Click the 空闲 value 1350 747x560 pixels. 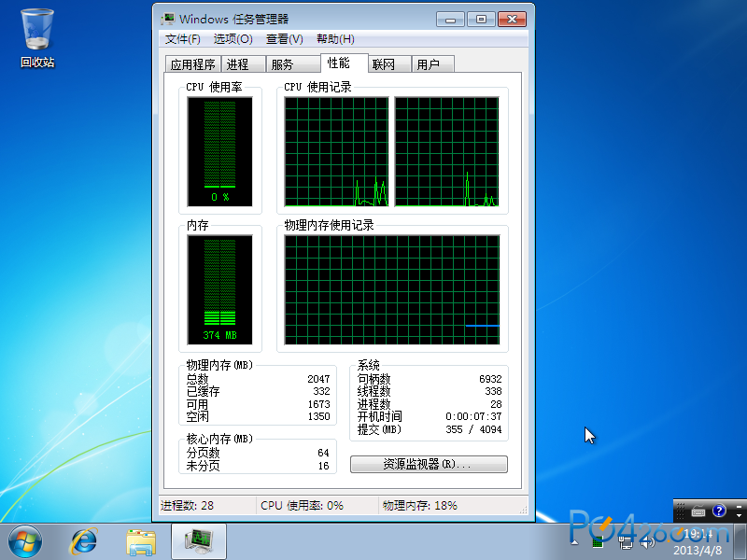point(318,416)
